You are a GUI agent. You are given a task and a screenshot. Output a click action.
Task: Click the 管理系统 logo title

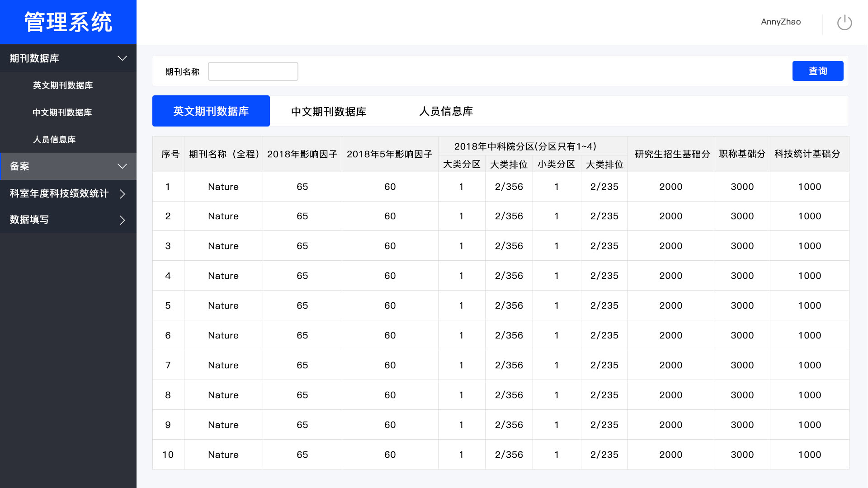(x=68, y=22)
